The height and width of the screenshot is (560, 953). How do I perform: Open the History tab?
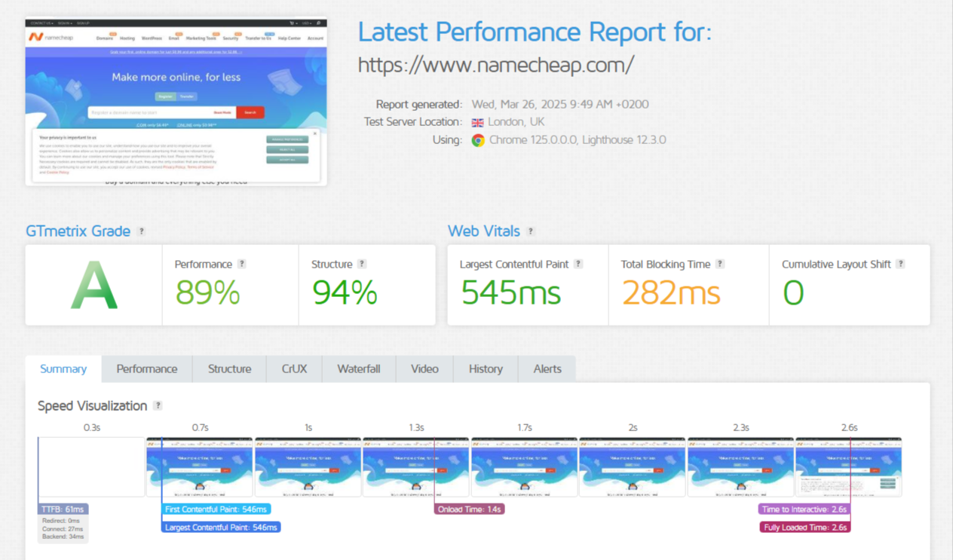pyautogui.click(x=486, y=369)
